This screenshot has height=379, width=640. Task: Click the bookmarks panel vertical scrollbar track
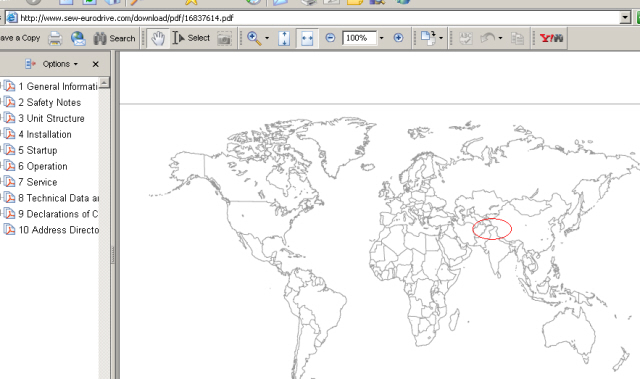click(x=104, y=233)
